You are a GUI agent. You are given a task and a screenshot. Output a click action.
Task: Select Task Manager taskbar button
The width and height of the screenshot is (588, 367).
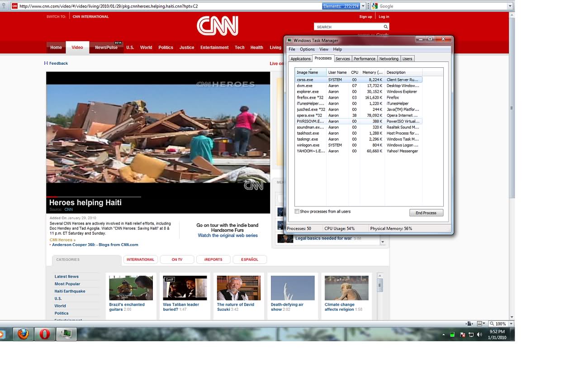[66, 334]
